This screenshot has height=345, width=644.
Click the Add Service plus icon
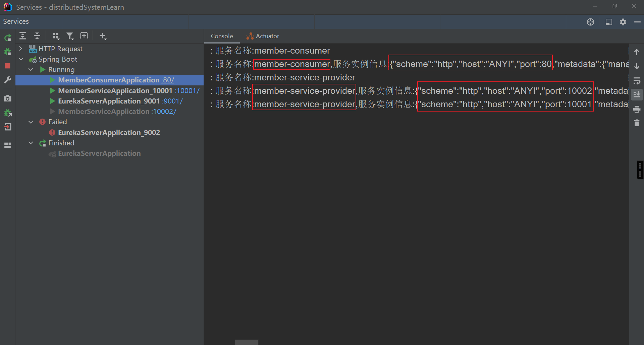tap(103, 36)
